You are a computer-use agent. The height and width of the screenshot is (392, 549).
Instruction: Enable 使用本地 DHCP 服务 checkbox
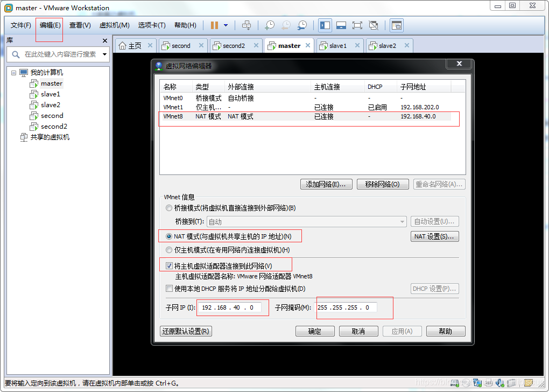[169, 289]
